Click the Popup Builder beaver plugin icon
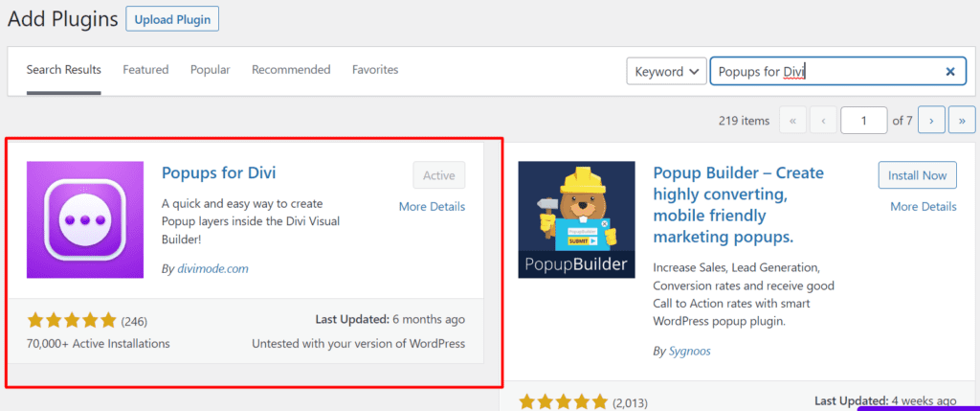The image size is (980, 411). [x=576, y=219]
